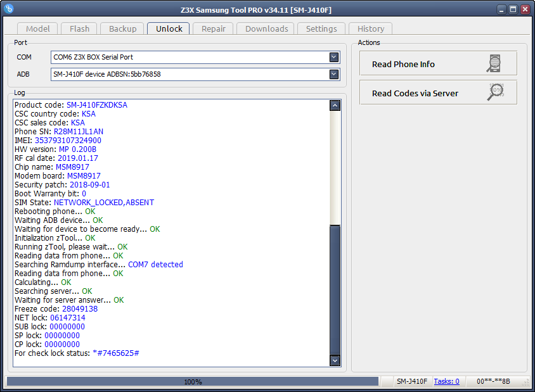The height and width of the screenshot is (392, 535).
Task: Open the Backup tab
Action: (x=122, y=28)
